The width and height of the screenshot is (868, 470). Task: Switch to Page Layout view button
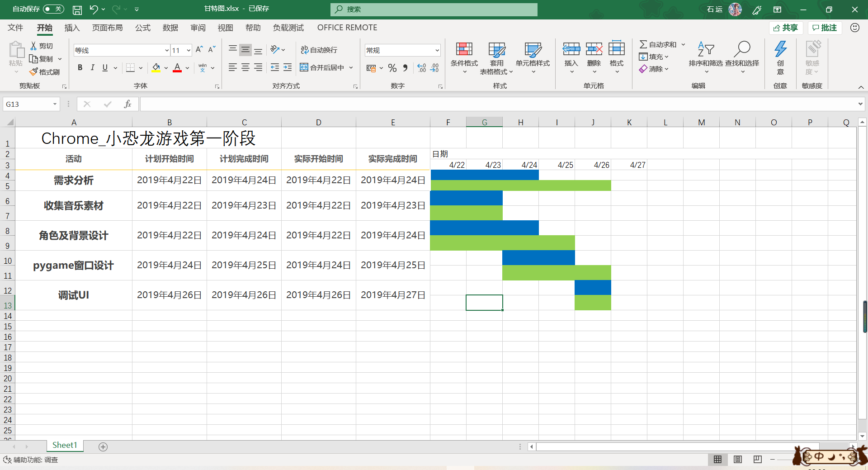[738, 460]
